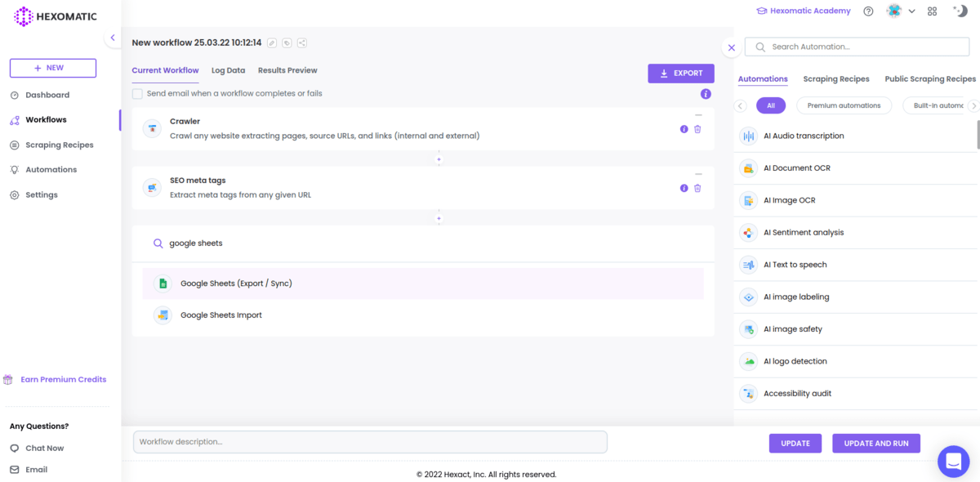
Task: Switch to the Log Data tab
Action: [228, 70]
